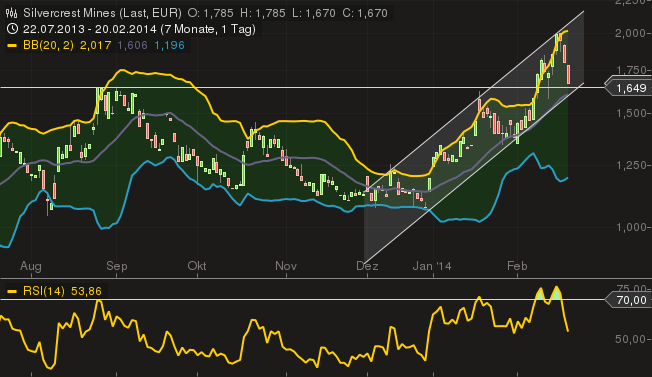Click the date range 22.07.2013 - 20.02.2014
Screen dimensions: 652x377
point(90,29)
